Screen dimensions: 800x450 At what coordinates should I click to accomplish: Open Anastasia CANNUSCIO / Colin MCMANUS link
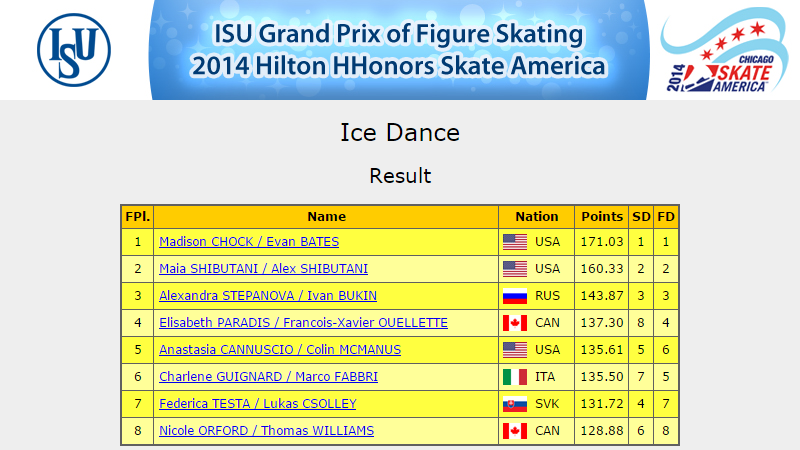point(280,350)
